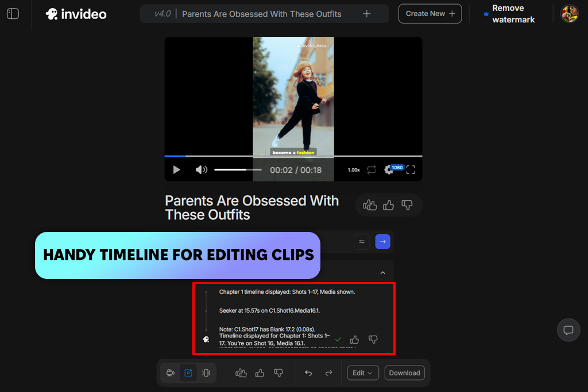Undo the last change
Screen dimensions: 588x392
[x=308, y=373]
